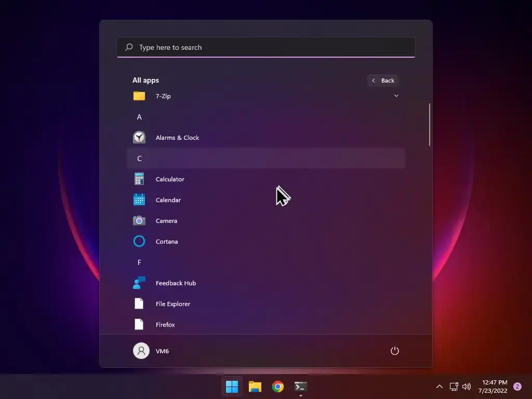Open the Terminal from the taskbar
The image size is (532, 399).
click(x=301, y=387)
